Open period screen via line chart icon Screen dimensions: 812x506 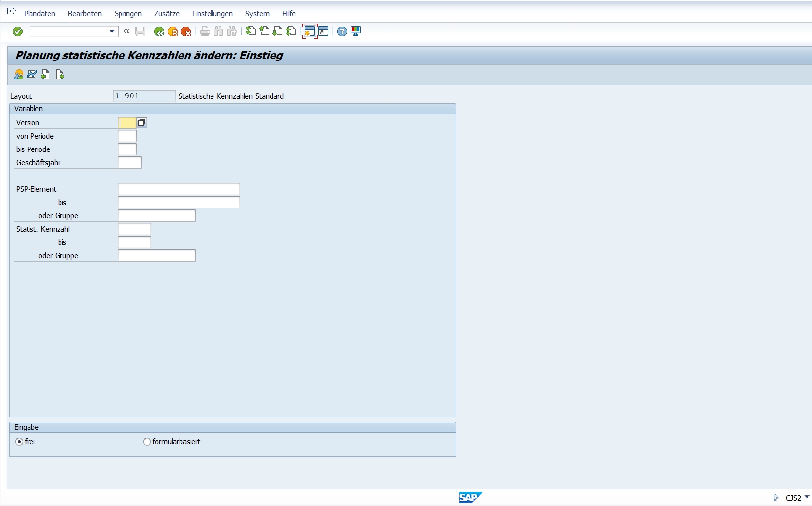point(32,74)
